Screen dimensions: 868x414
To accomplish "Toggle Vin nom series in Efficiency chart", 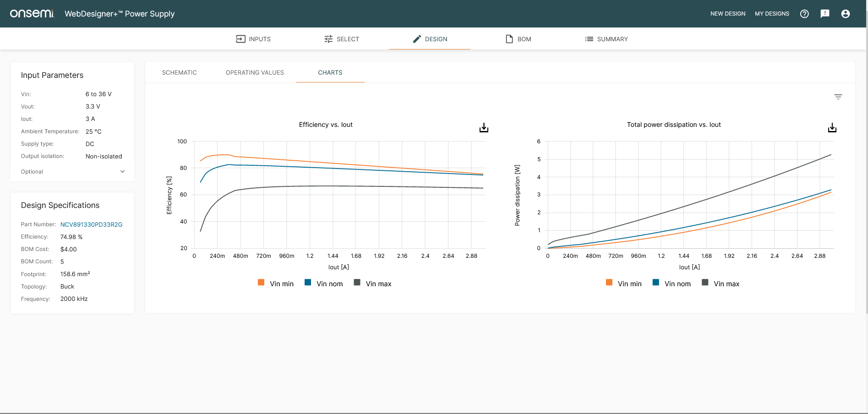I will click(x=324, y=283).
